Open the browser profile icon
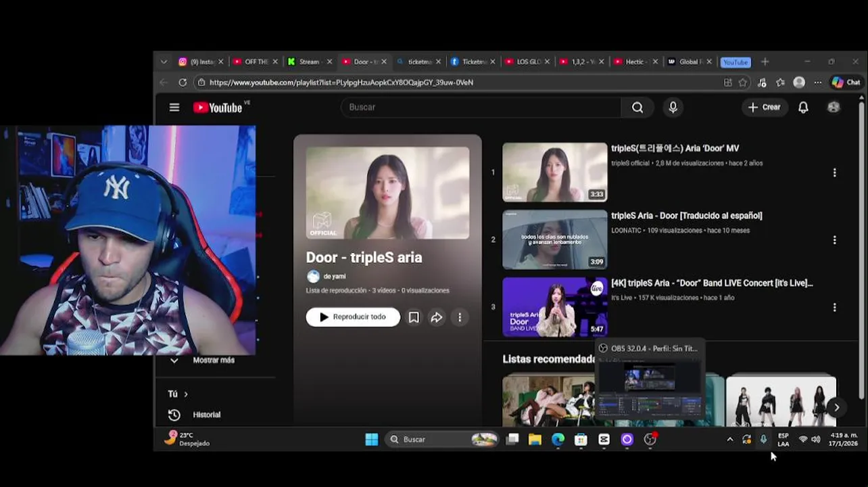 tap(799, 83)
